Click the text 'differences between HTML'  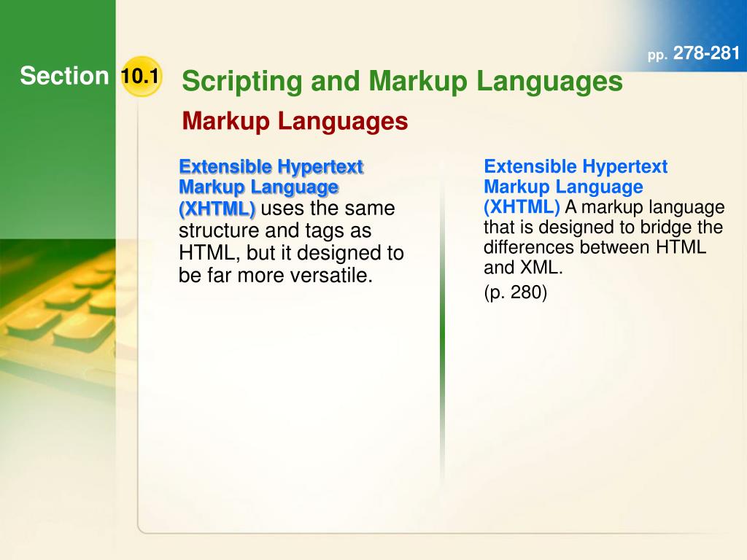click(x=595, y=247)
